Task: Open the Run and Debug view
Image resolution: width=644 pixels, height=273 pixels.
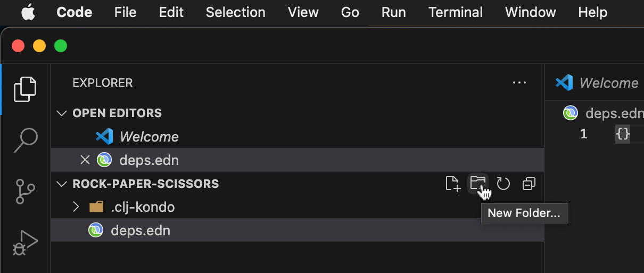Action: tap(25, 242)
